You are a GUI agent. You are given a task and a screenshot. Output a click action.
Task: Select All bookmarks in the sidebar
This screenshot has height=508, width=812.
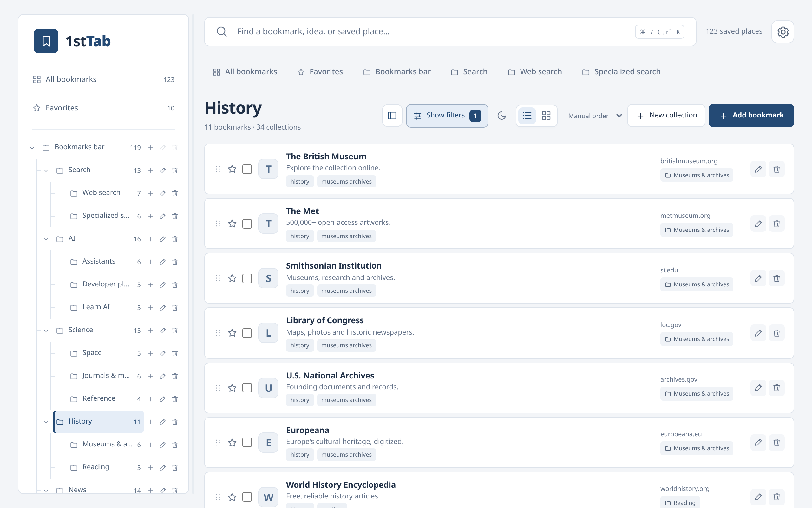103,80
